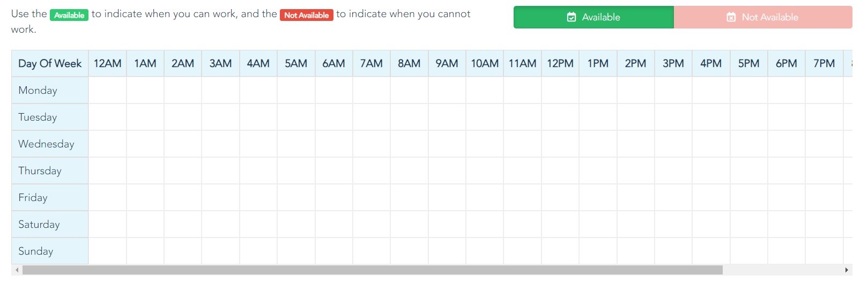
Task: Click the Day Of Week header cell
Action: 50,63
